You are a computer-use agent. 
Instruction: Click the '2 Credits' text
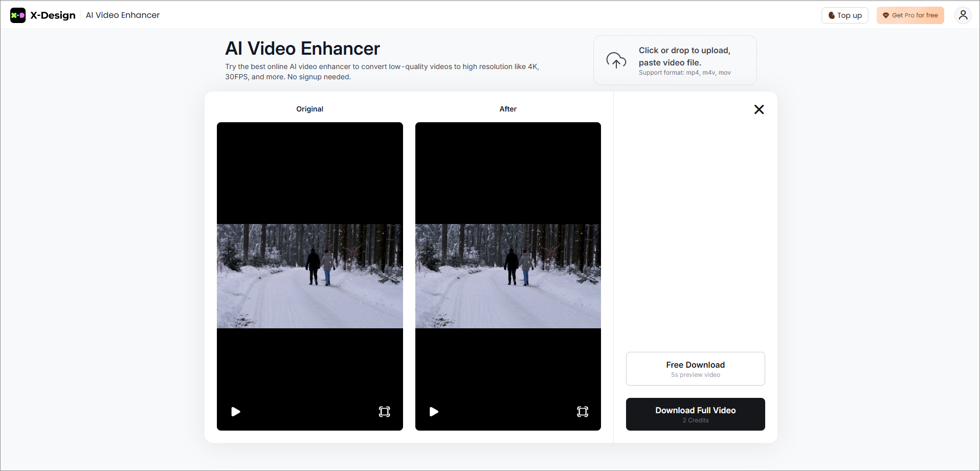pos(696,420)
